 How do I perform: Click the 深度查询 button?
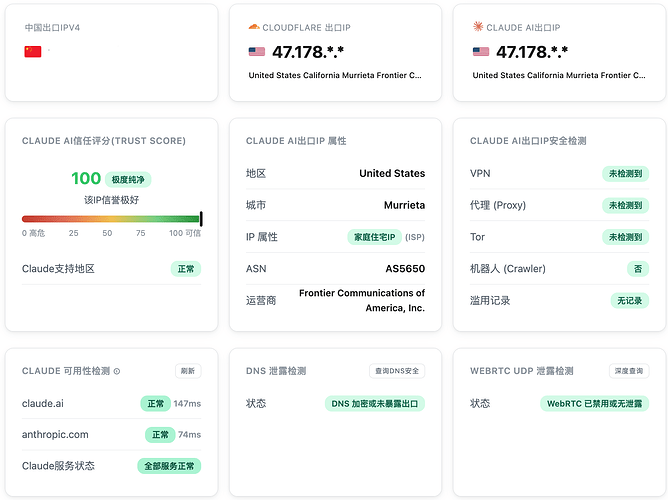click(x=628, y=371)
